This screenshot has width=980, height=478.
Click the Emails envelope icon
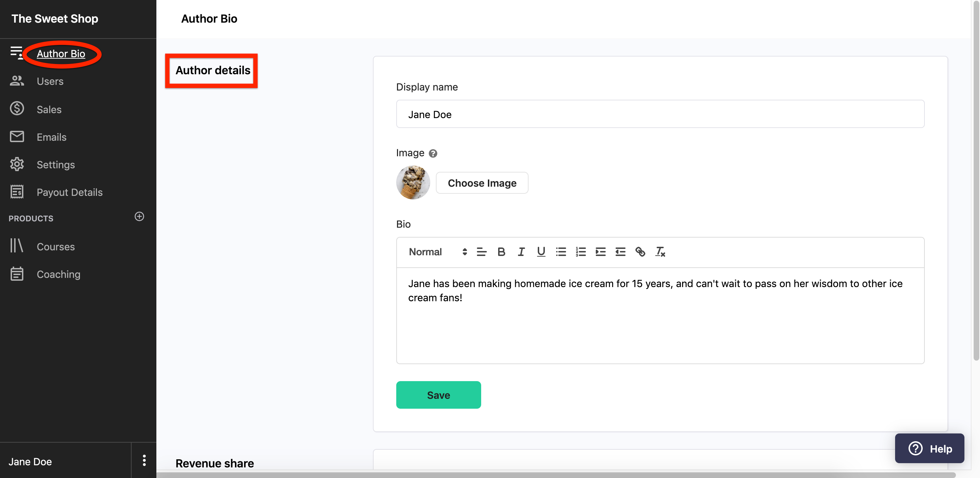pyautogui.click(x=17, y=136)
